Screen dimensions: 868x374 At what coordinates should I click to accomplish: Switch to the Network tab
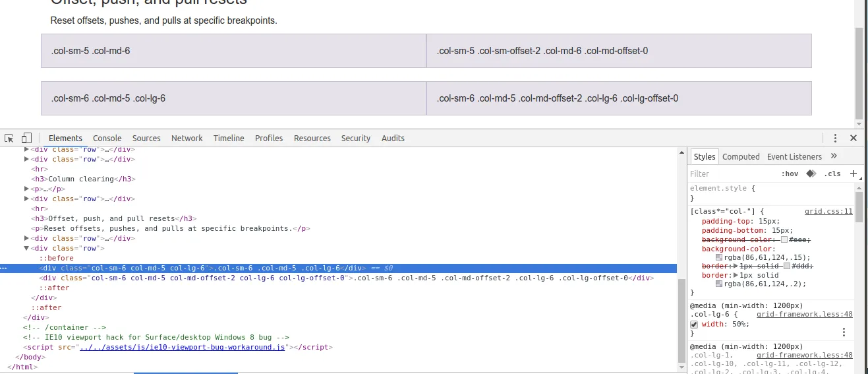click(187, 138)
